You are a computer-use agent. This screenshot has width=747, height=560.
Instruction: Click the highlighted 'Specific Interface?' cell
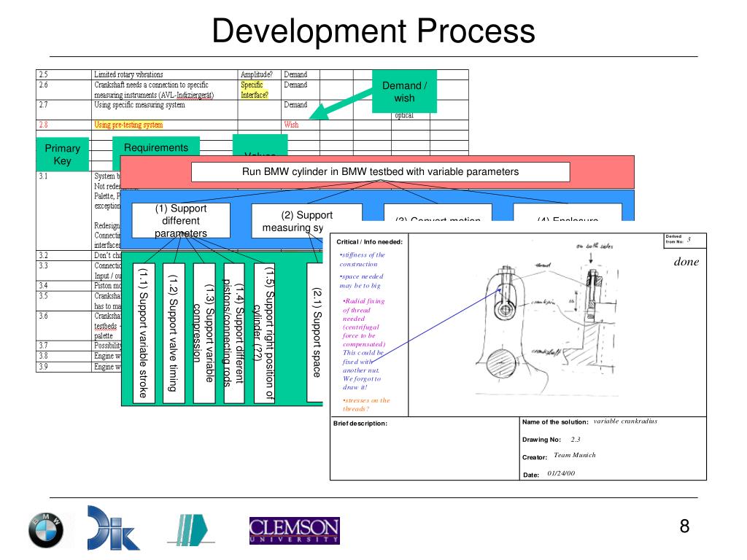[259, 90]
